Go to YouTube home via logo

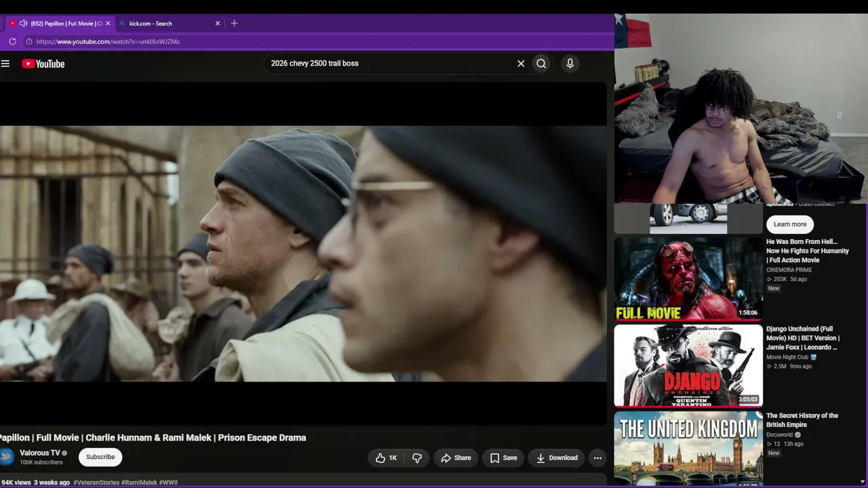(43, 64)
